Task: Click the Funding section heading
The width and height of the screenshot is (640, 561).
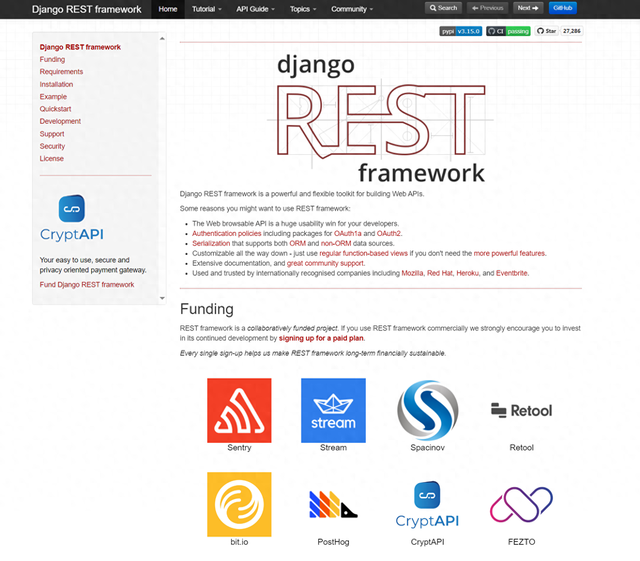Action: [x=207, y=309]
